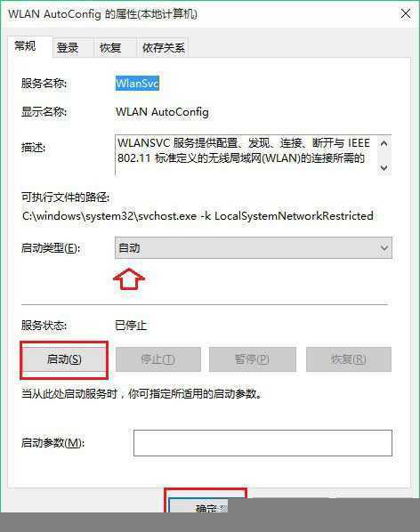Viewport: 420px width, 532px height.
Task: Click the 启动(S) button
Action: tap(64, 359)
